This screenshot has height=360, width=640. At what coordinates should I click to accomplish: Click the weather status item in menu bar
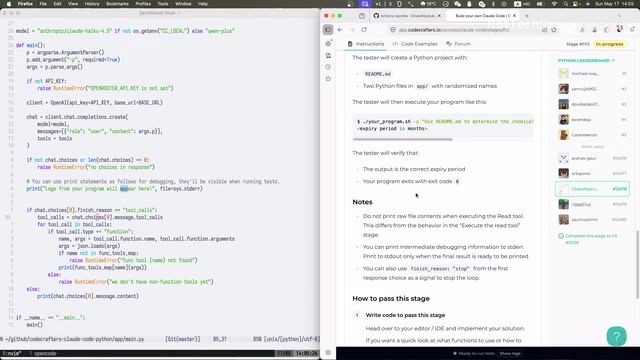coord(430,4)
